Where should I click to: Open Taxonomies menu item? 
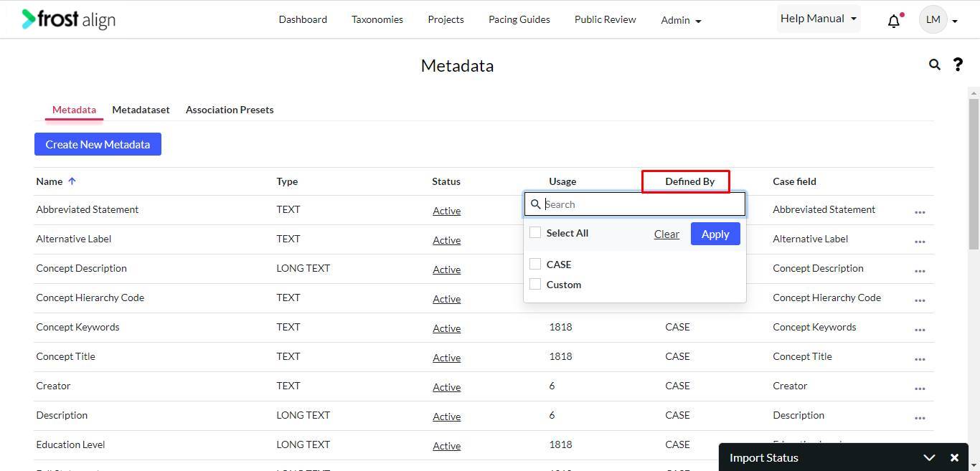tap(377, 19)
